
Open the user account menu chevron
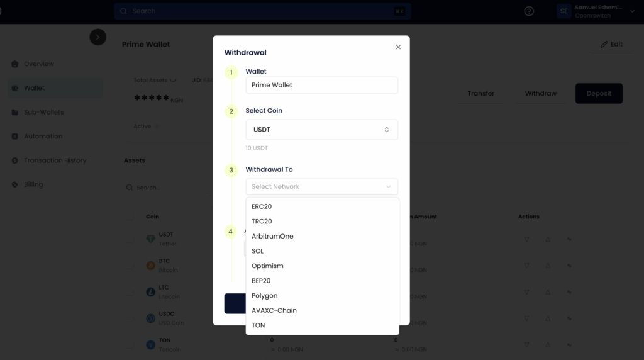click(632, 11)
